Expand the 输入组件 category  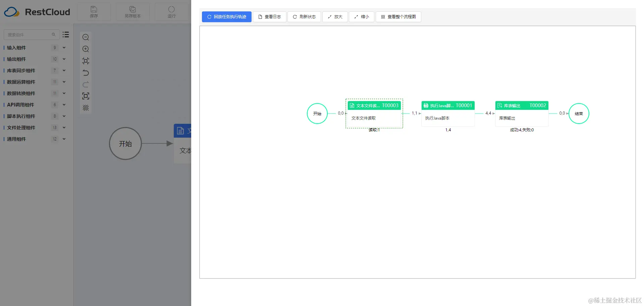[64, 48]
